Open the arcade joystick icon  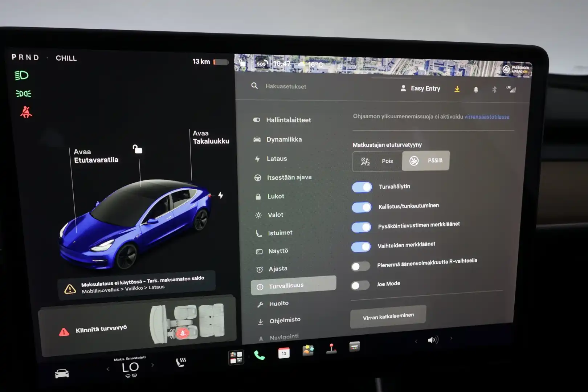[331, 348]
